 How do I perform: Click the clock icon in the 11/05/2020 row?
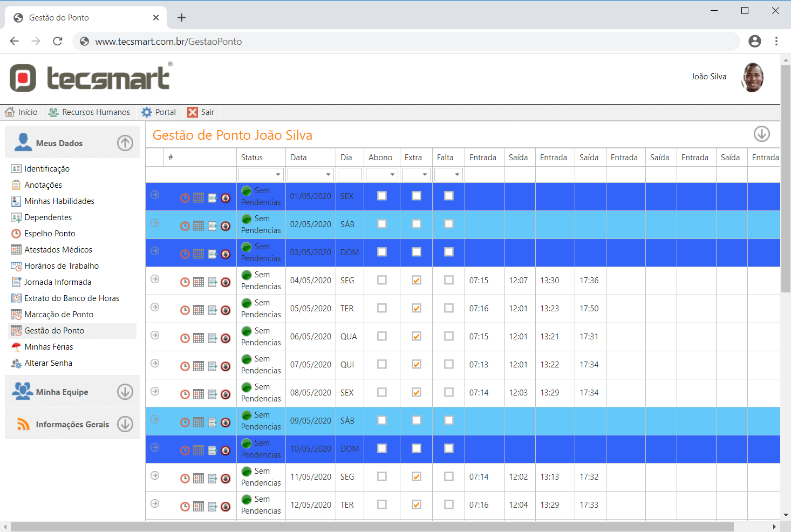[185, 479]
